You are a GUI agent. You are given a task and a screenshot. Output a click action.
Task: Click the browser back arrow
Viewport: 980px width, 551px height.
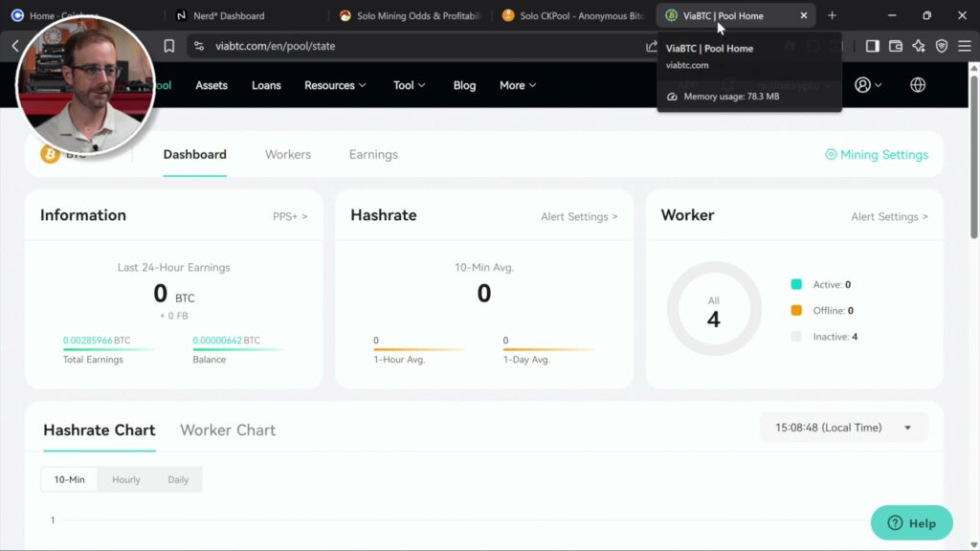15,46
